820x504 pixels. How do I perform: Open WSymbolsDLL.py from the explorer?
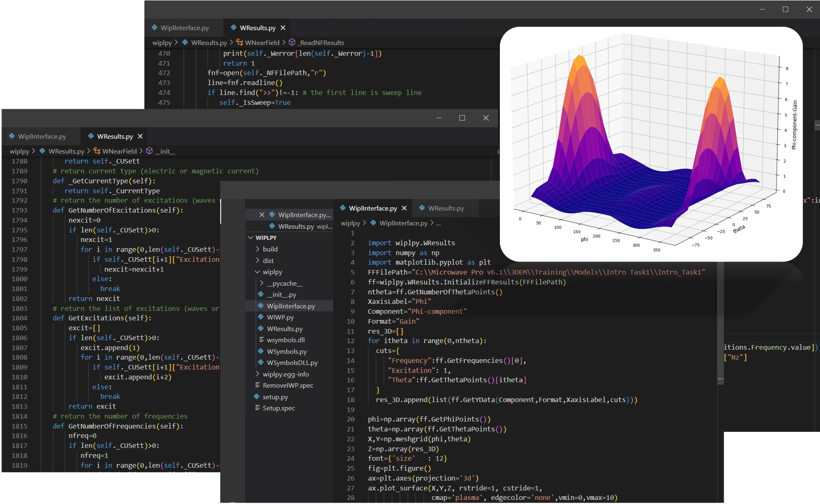pos(292,363)
